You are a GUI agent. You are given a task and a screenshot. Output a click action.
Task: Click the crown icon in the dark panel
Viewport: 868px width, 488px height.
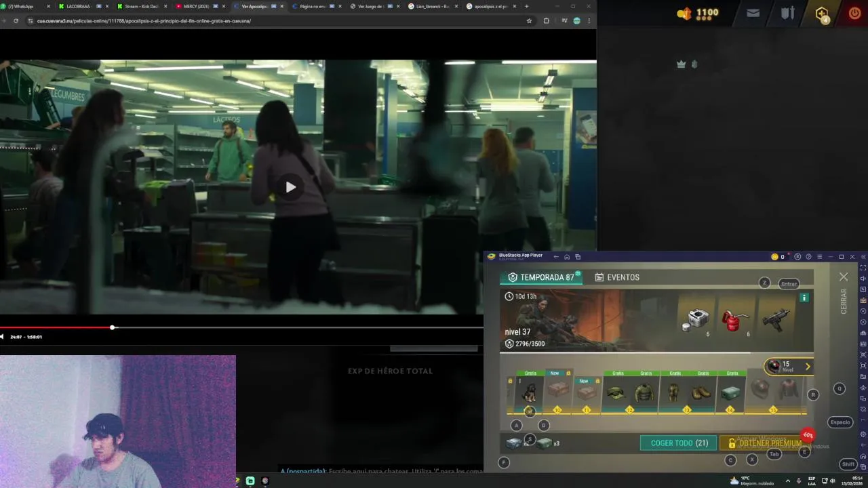point(682,64)
